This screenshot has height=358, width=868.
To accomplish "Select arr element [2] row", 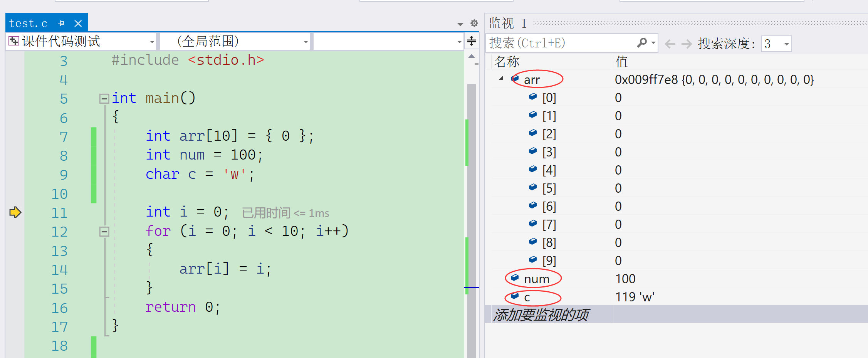I will click(680, 134).
